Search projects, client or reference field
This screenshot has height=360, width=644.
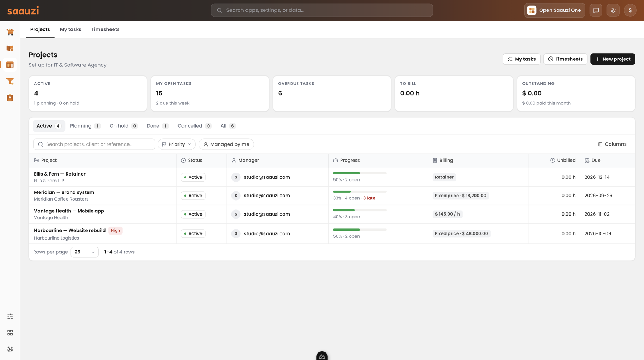coord(94,144)
